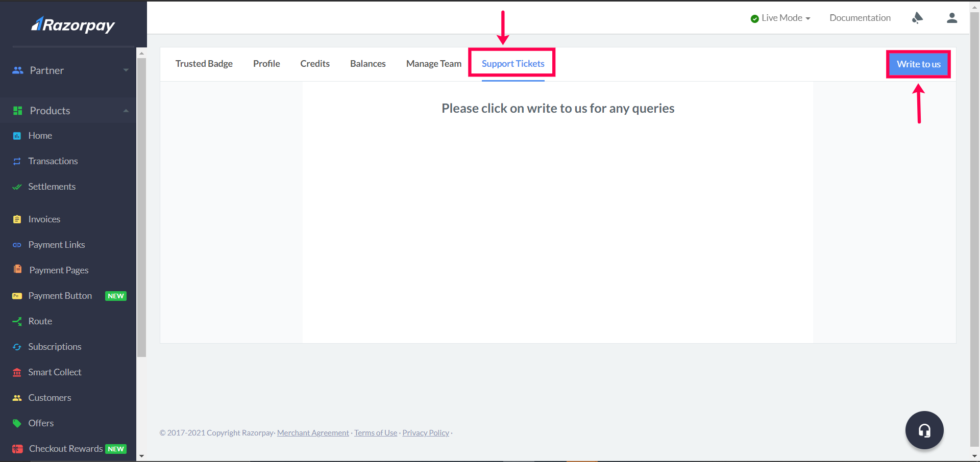Click the Write to us button
Viewport: 980px width, 462px height.
[x=919, y=64]
